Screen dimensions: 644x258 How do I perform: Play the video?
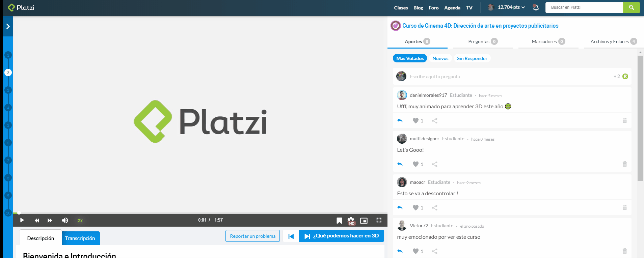click(x=22, y=220)
